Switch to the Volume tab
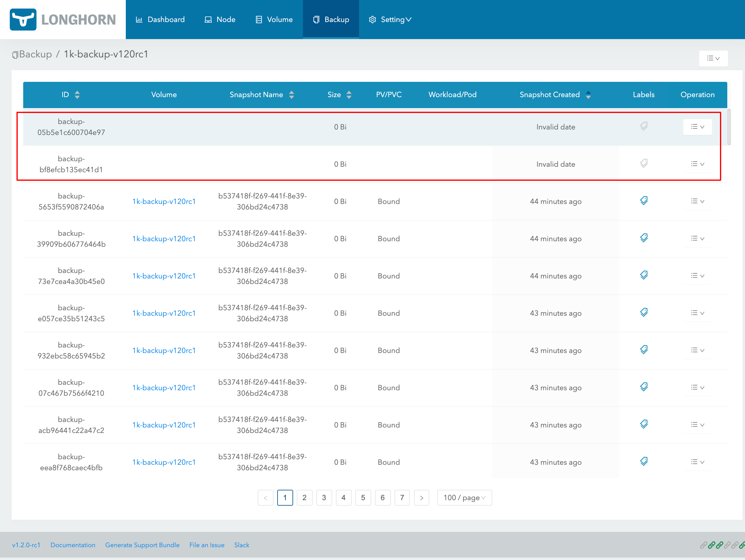The width and height of the screenshot is (745, 560). point(274,19)
